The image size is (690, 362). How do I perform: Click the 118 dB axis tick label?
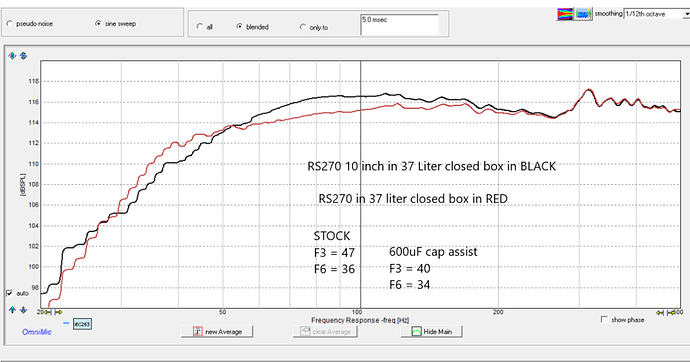34,81
